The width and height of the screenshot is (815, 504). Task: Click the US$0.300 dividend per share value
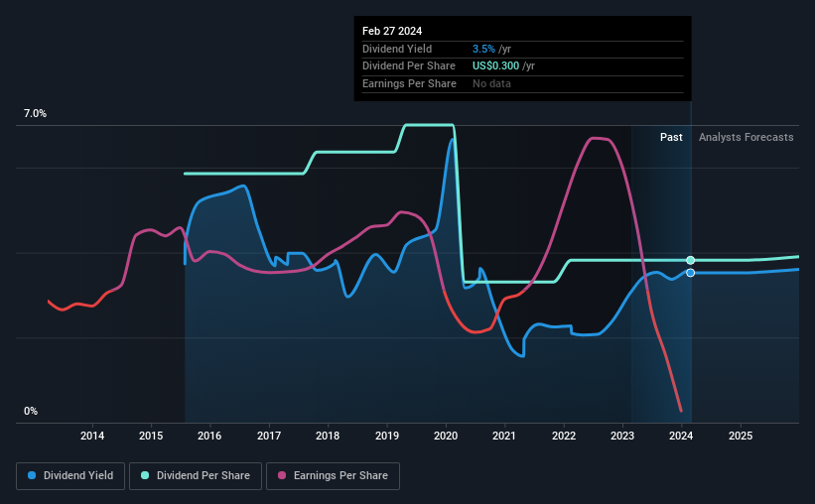[496, 66]
